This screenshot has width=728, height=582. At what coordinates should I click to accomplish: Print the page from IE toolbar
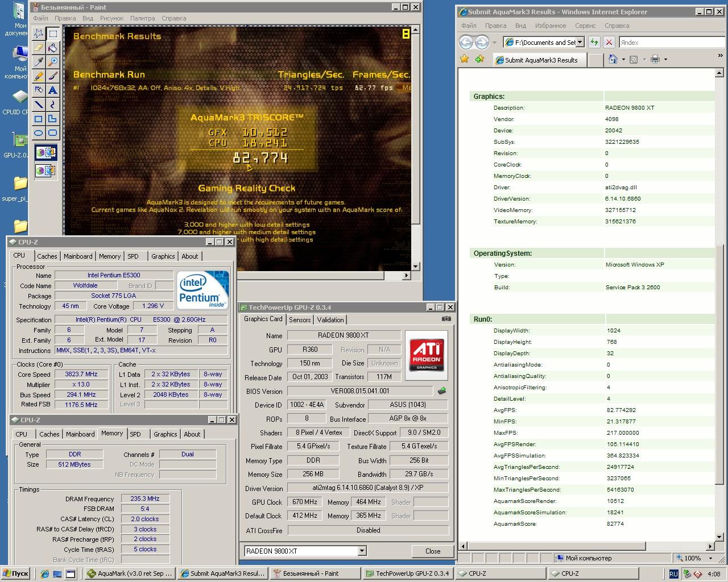[655, 59]
